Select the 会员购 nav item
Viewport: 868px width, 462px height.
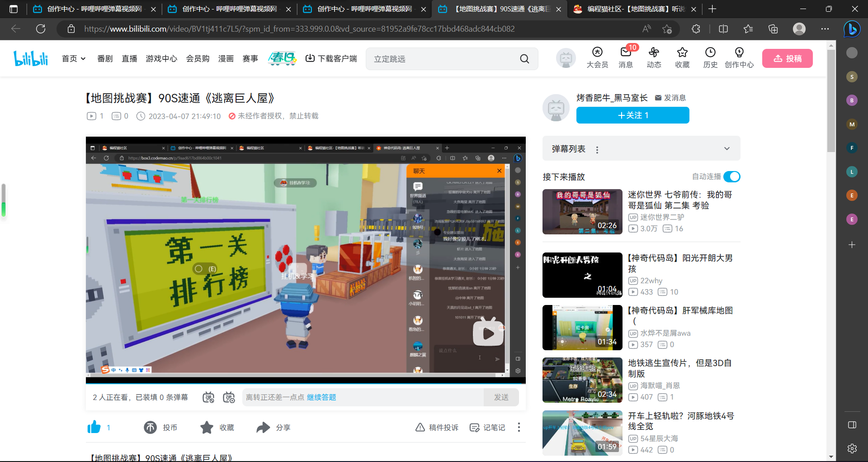pos(198,59)
